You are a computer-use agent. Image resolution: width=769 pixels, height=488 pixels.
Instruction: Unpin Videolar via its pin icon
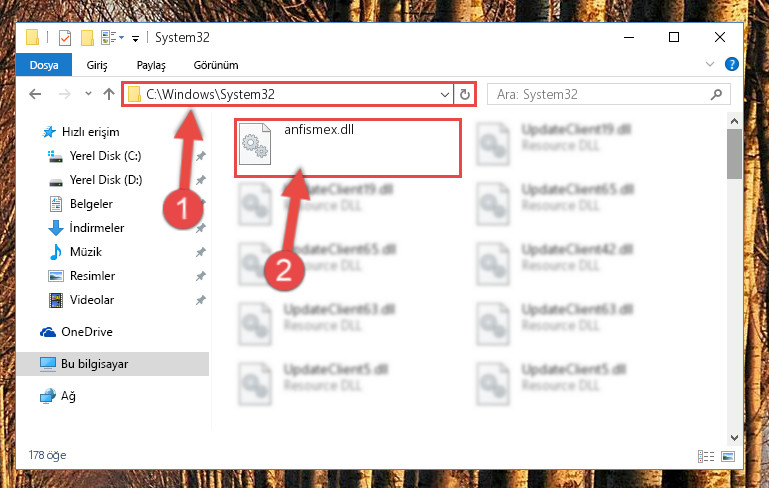point(201,300)
